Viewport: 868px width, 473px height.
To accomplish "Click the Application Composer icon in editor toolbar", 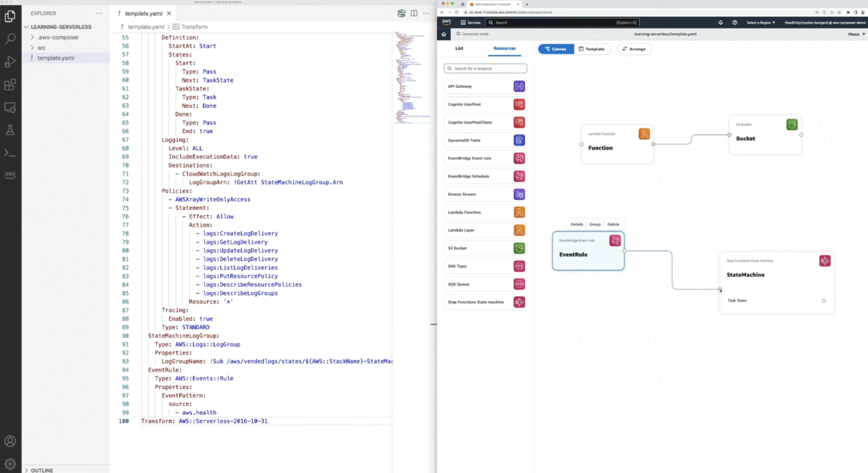I will tap(401, 13).
